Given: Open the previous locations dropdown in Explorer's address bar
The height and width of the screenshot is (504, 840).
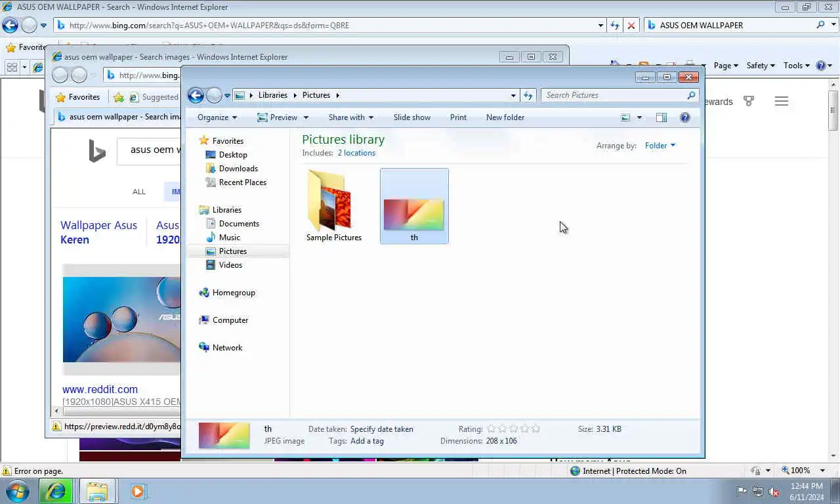Looking at the screenshot, I should [x=513, y=95].
